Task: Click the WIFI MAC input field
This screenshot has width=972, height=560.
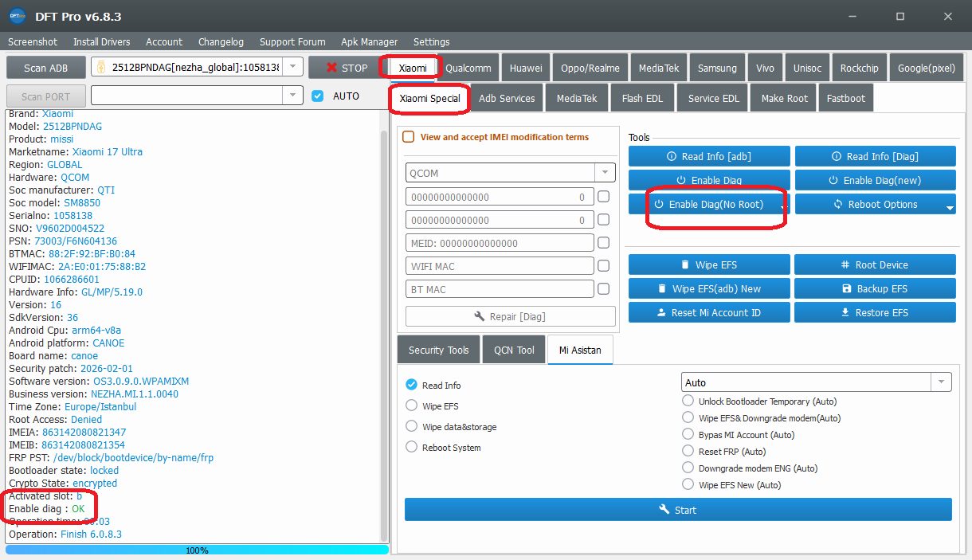Action: 500,266
